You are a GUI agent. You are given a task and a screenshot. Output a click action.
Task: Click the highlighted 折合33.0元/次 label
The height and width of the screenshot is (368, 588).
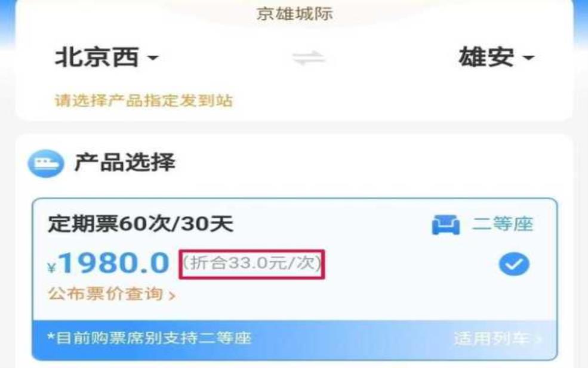[252, 264]
